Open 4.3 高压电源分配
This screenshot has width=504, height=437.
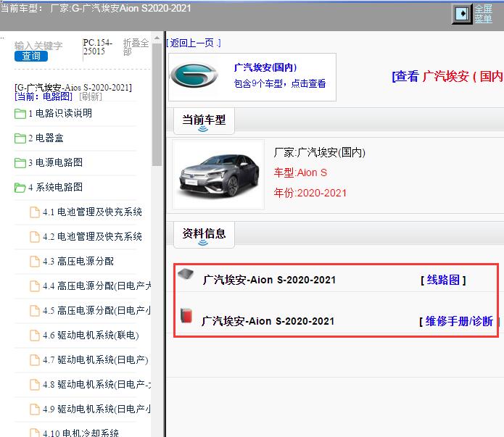pos(78,261)
